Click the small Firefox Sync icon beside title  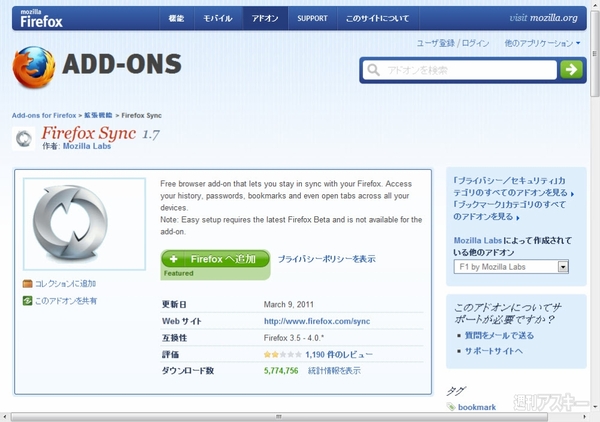24,138
